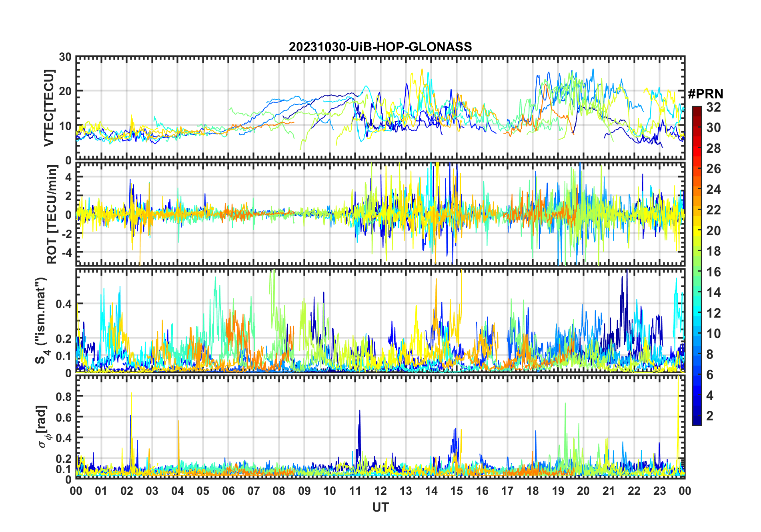Click the 8 label on PRN colorbar

(x=710, y=354)
